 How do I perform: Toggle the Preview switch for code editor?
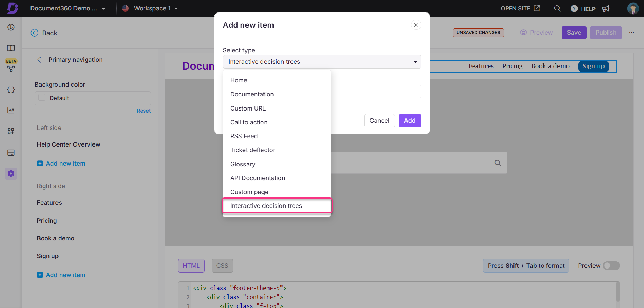coord(611,266)
